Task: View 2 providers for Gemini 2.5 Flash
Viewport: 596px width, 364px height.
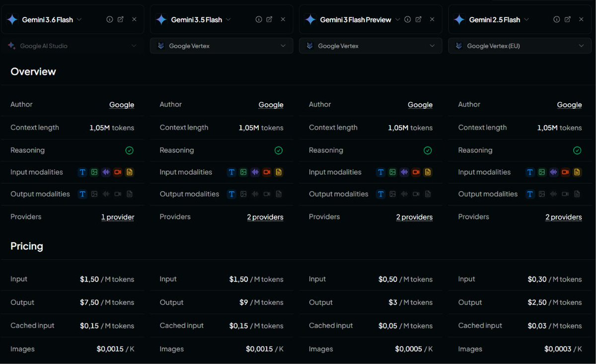Action: point(564,217)
